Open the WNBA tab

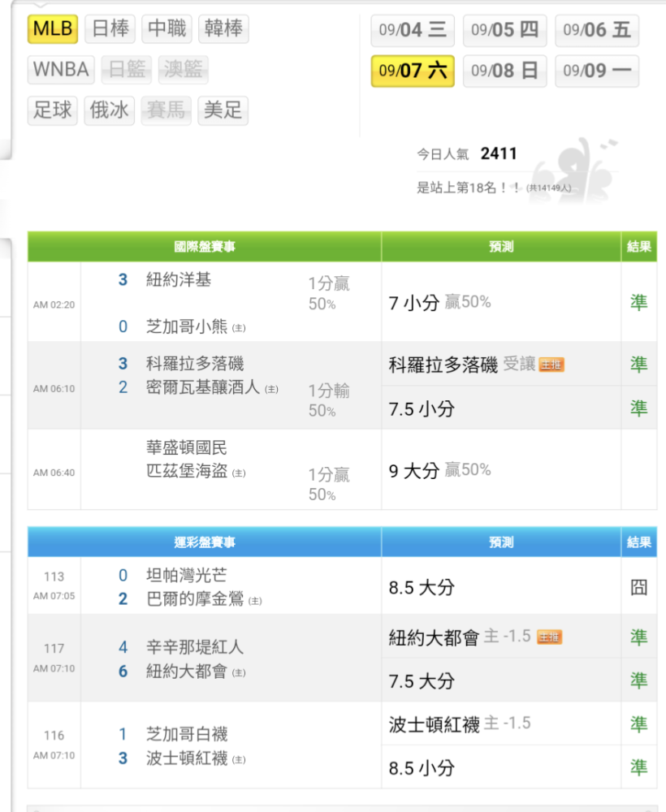pyautogui.click(x=61, y=70)
